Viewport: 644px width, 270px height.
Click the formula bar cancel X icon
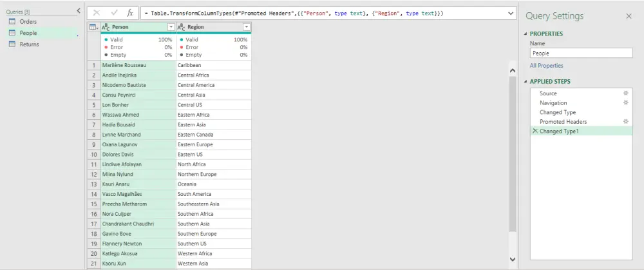97,13
